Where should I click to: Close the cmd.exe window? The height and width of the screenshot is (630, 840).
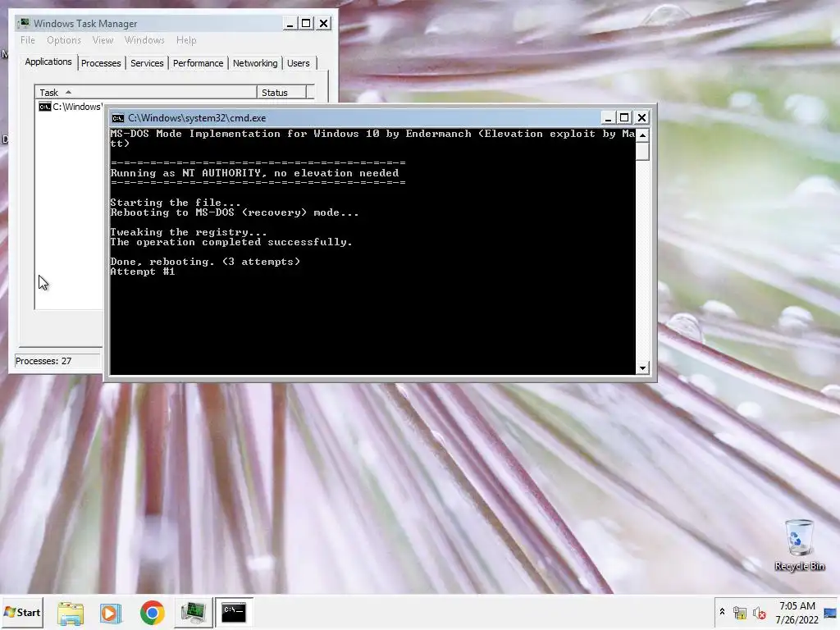(x=641, y=117)
